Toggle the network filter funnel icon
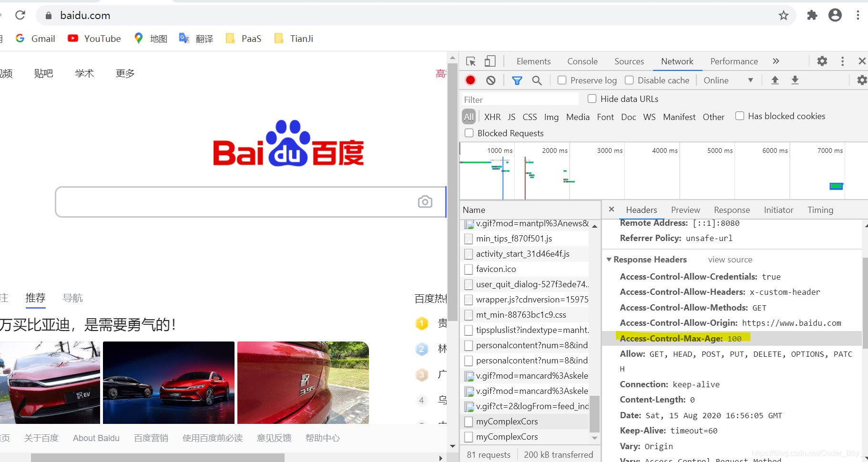The image size is (868, 462). [517, 80]
